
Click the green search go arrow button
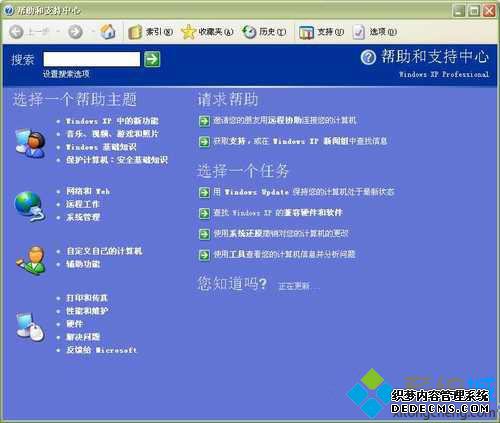click(152, 59)
